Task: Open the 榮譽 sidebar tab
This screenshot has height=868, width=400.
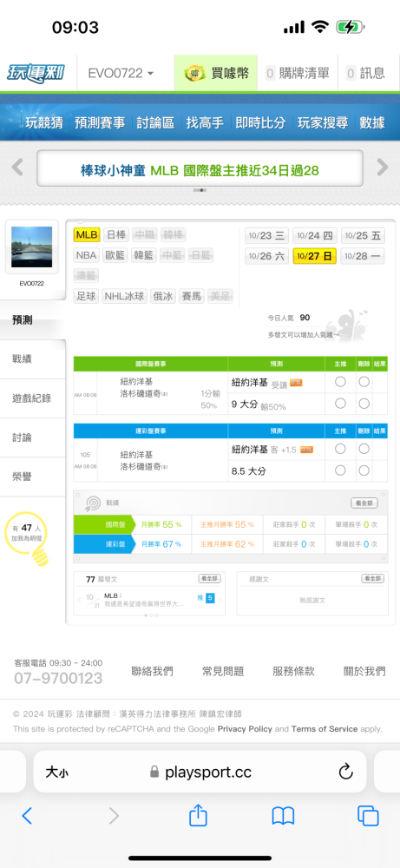Action: [33, 477]
